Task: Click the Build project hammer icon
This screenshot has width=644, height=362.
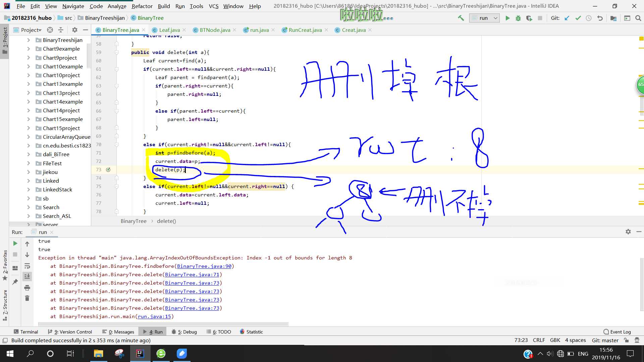Action: 461,18
